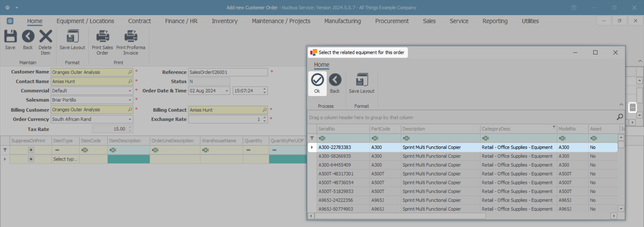Click the Reference input field
The width and height of the screenshot is (644, 227).
coord(228,72)
